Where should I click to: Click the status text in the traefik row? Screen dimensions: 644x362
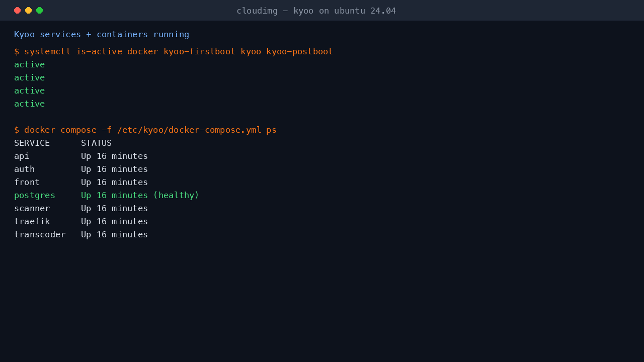115,221
